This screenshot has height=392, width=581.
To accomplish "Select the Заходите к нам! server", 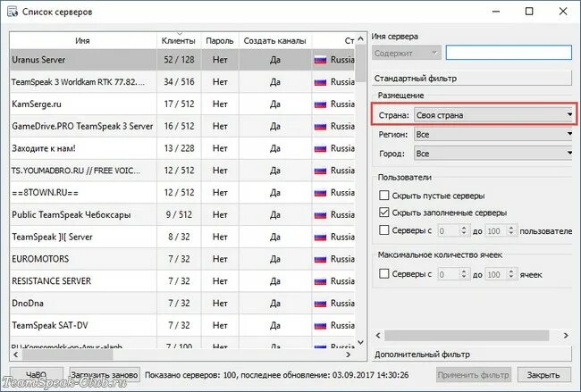I will (182, 148).
